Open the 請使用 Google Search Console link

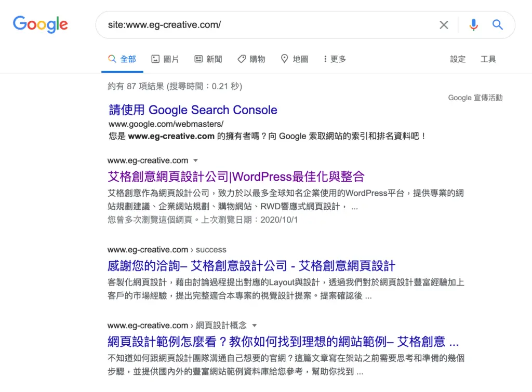pos(193,110)
